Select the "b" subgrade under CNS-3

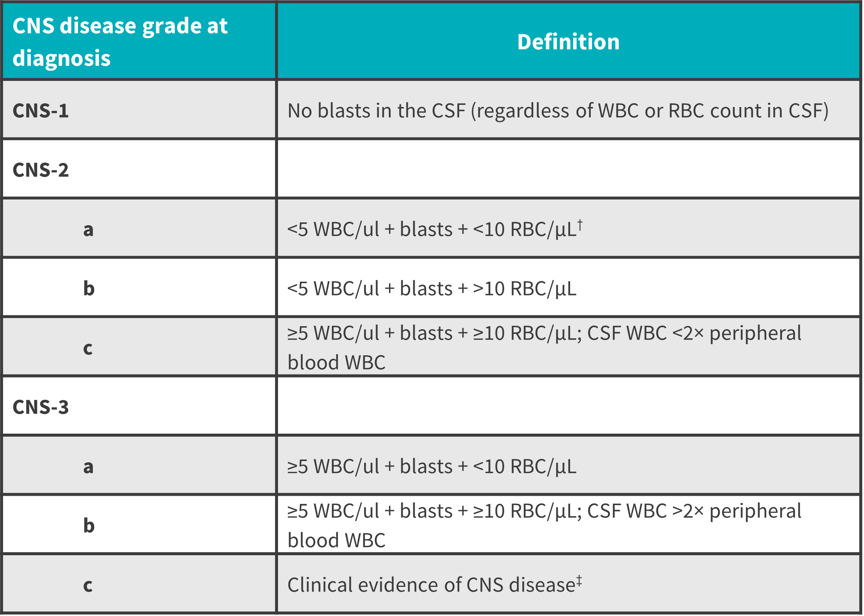[89, 525]
